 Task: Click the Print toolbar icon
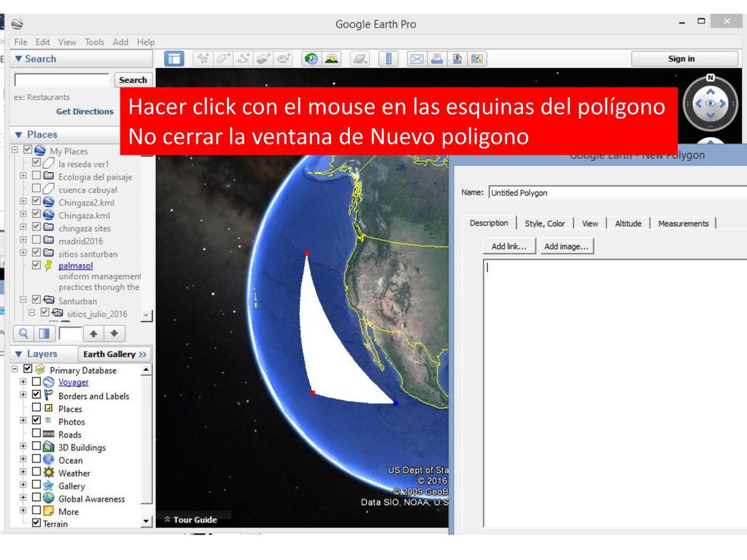click(x=437, y=58)
